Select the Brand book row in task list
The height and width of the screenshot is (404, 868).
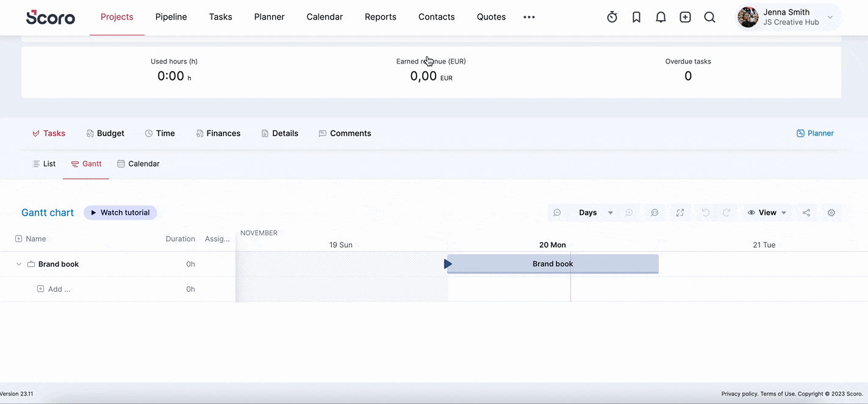click(118, 264)
